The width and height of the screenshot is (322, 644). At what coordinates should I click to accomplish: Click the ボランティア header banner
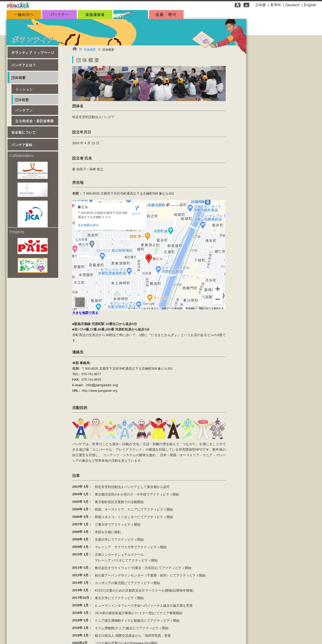126,32
